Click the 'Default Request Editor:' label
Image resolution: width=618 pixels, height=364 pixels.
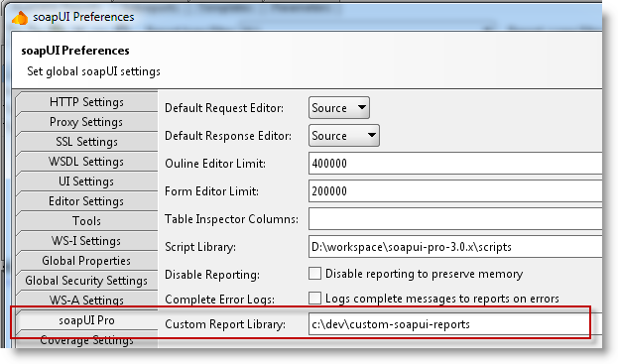[x=224, y=108]
